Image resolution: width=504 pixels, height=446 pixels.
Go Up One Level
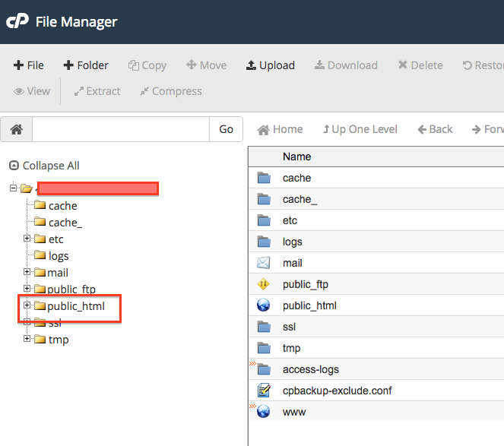tap(360, 129)
